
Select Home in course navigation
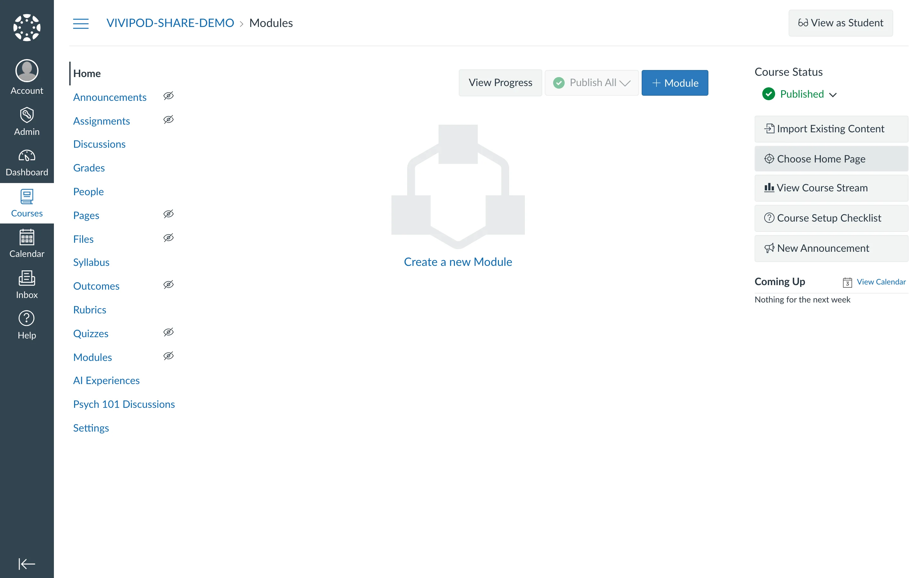point(87,74)
